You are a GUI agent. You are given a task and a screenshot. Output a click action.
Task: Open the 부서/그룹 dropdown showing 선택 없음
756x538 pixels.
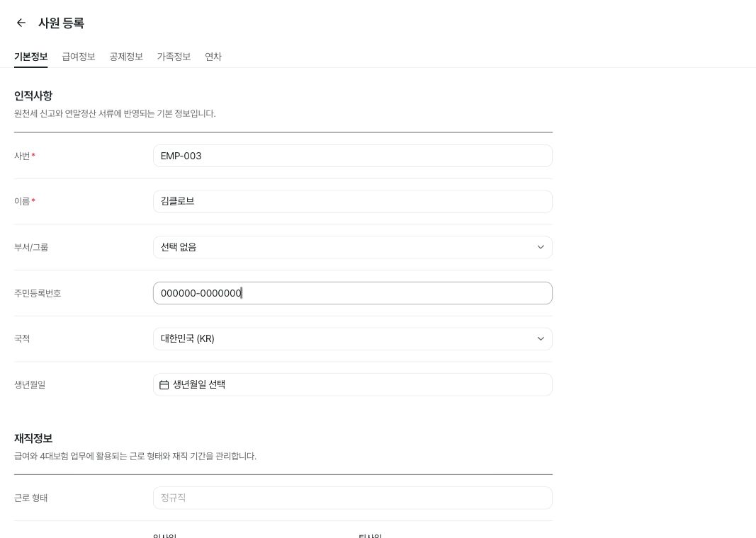click(x=352, y=247)
